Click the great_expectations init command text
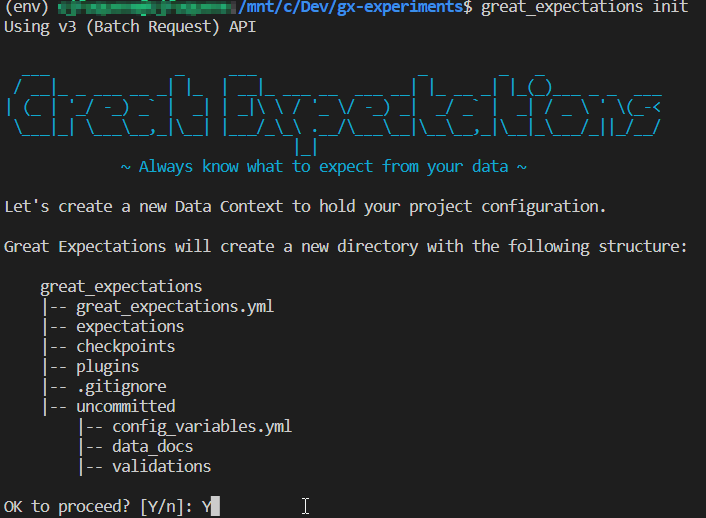The image size is (706, 518). click(x=584, y=7)
